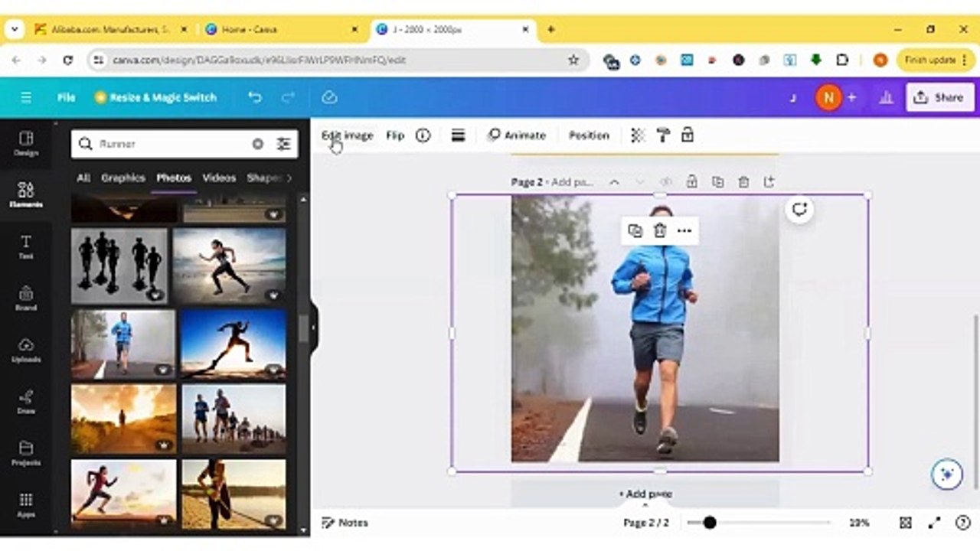This screenshot has height=551, width=980.
Task: Lock page 2
Action: (x=691, y=182)
